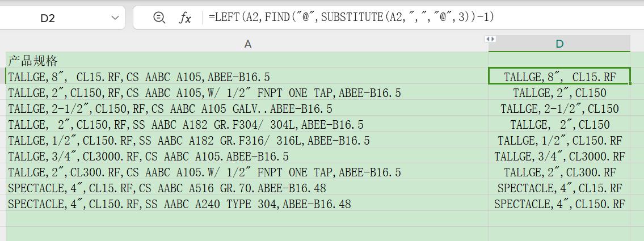This screenshot has width=644, height=241.
Task: Click the hidden columns expand arrows icon
Action: (x=490, y=39)
